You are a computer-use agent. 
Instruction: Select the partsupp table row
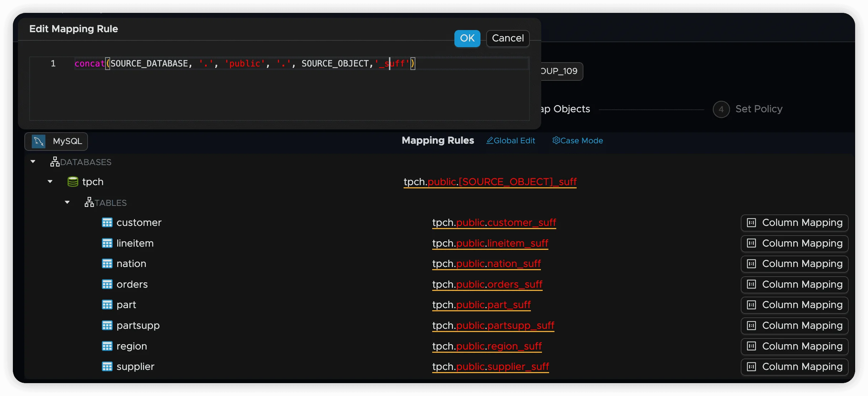(138, 326)
